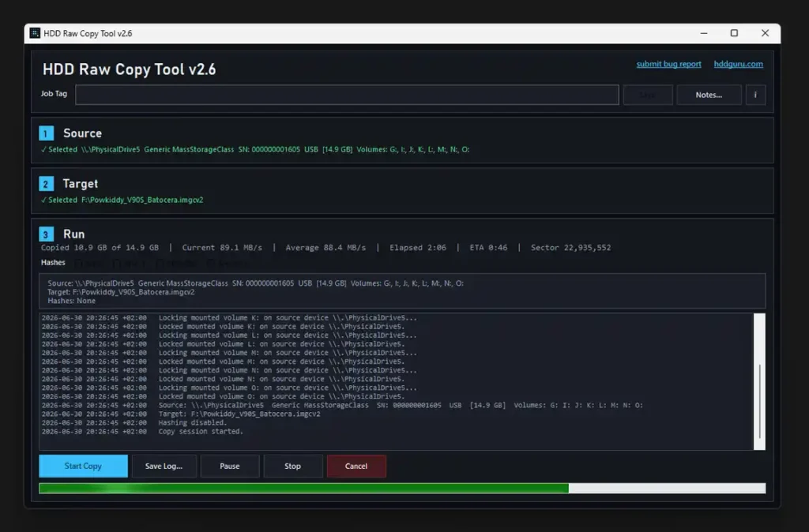This screenshot has height=532, width=809.
Task: Click log line starting 'Target: F:\Powkiddy'
Action: [181, 414]
